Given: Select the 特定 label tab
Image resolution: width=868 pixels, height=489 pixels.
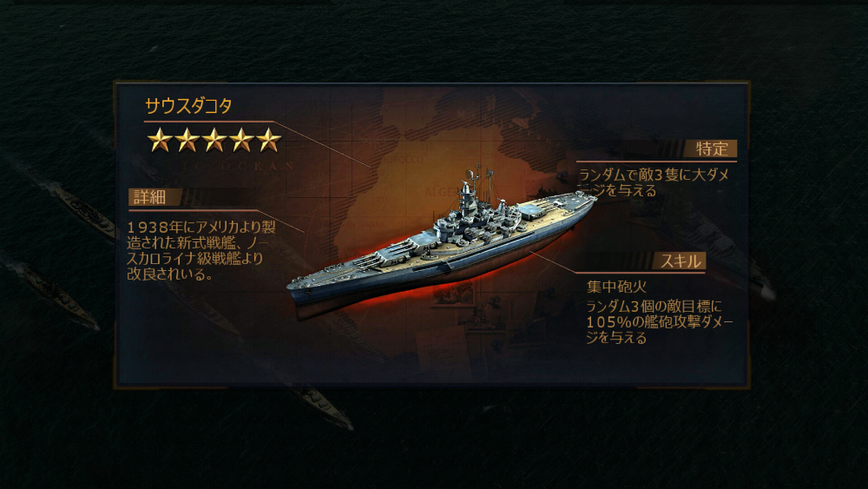Looking at the screenshot, I should [712, 149].
